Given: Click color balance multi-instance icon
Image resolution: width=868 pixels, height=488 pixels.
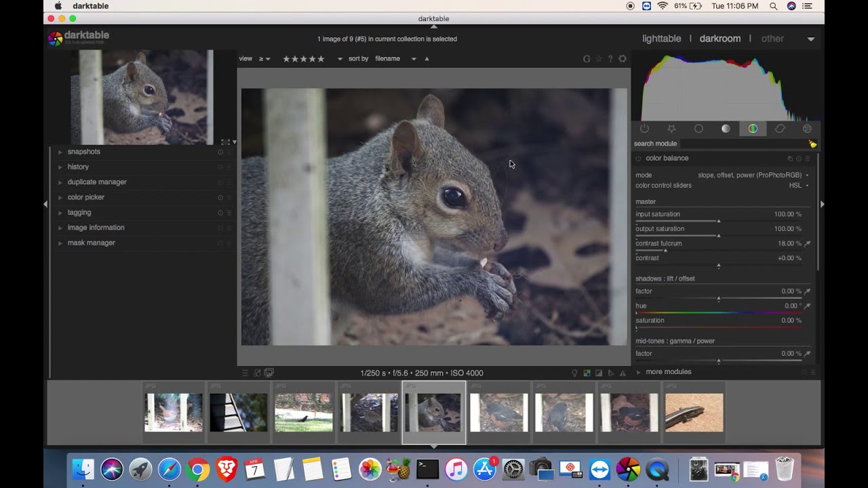Looking at the screenshot, I should click(x=790, y=159).
